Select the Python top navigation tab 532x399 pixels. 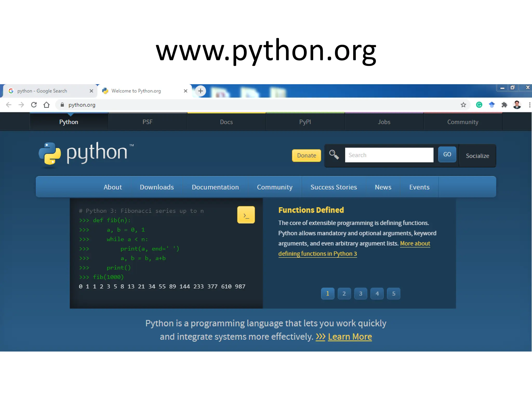coord(69,122)
